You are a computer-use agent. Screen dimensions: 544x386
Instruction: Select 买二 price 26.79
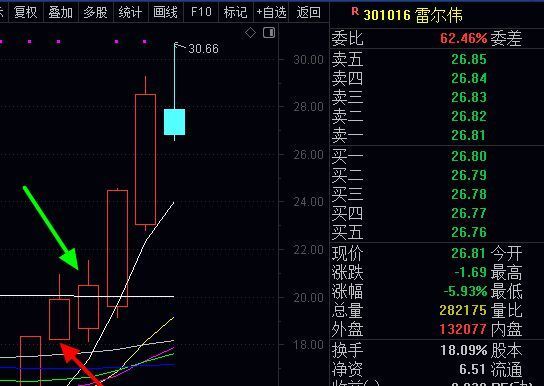tap(469, 175)
